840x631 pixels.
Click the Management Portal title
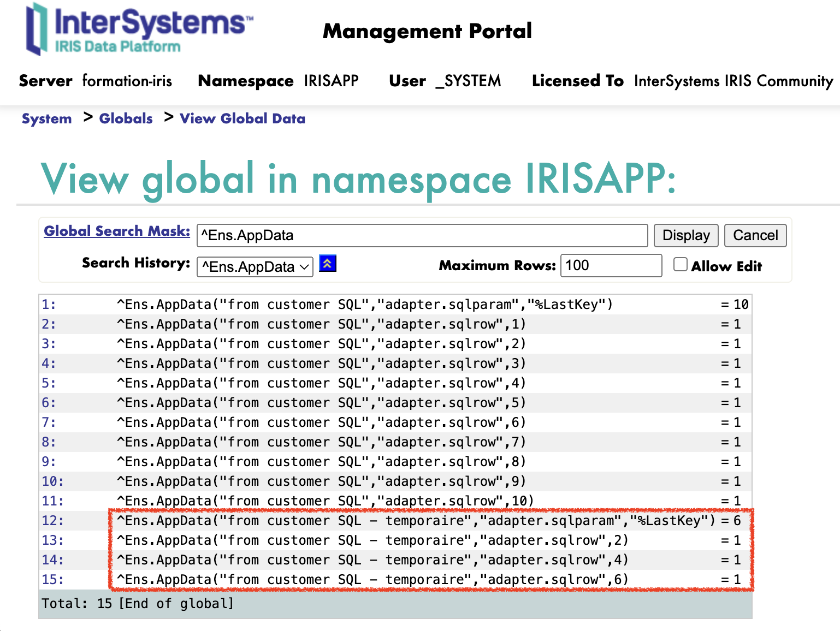(x=427, y=31)
